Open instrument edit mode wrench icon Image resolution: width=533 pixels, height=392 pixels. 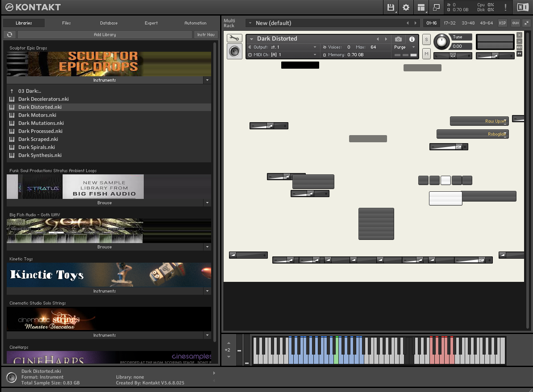point(234,38)
